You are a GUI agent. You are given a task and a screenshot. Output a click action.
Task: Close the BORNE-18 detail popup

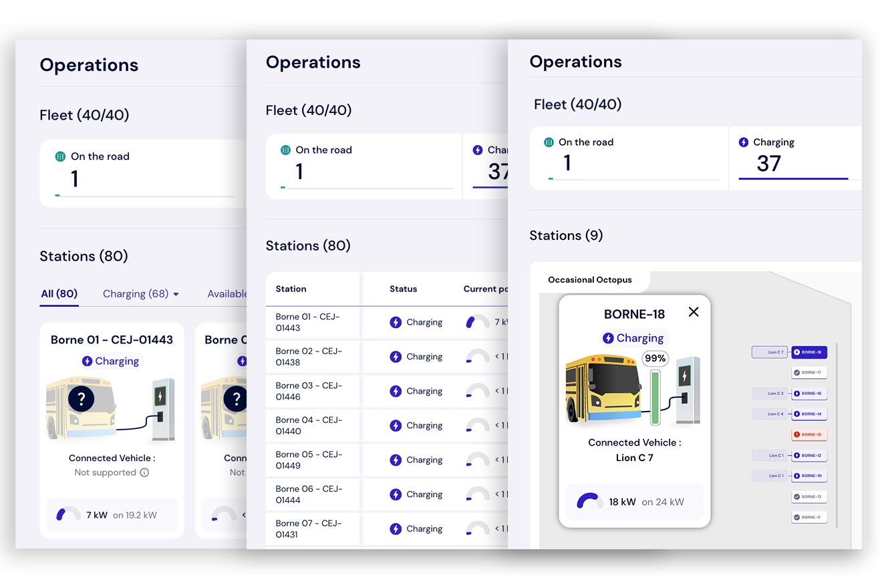point(694,311)
